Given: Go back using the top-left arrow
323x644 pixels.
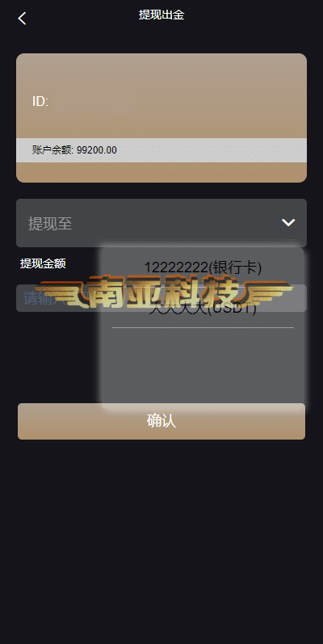Looking at the screenshot, I should coord(22,18).
